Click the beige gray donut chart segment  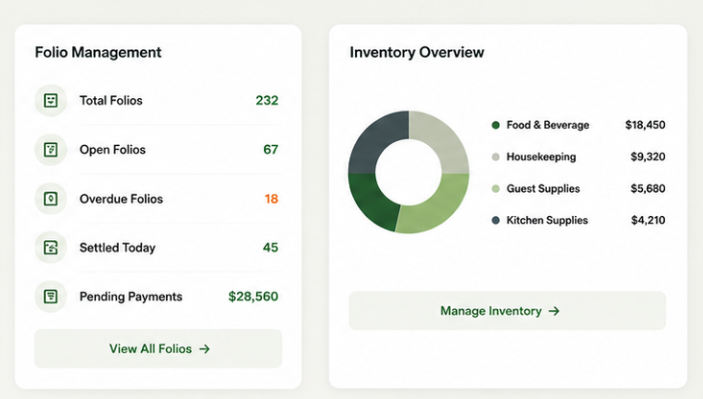pyautogui.click(x=442, y=140)
